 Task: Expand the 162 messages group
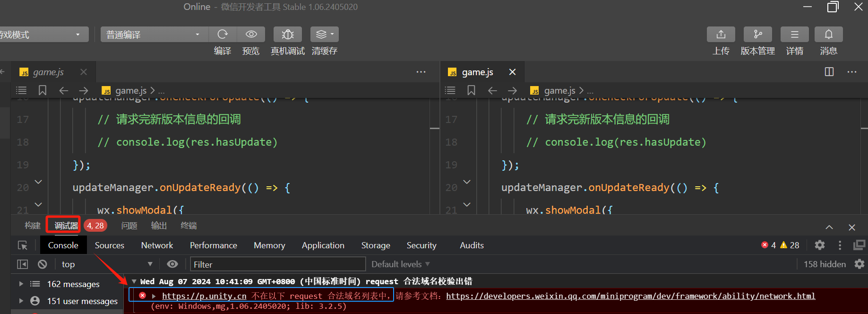click(21, 284)
